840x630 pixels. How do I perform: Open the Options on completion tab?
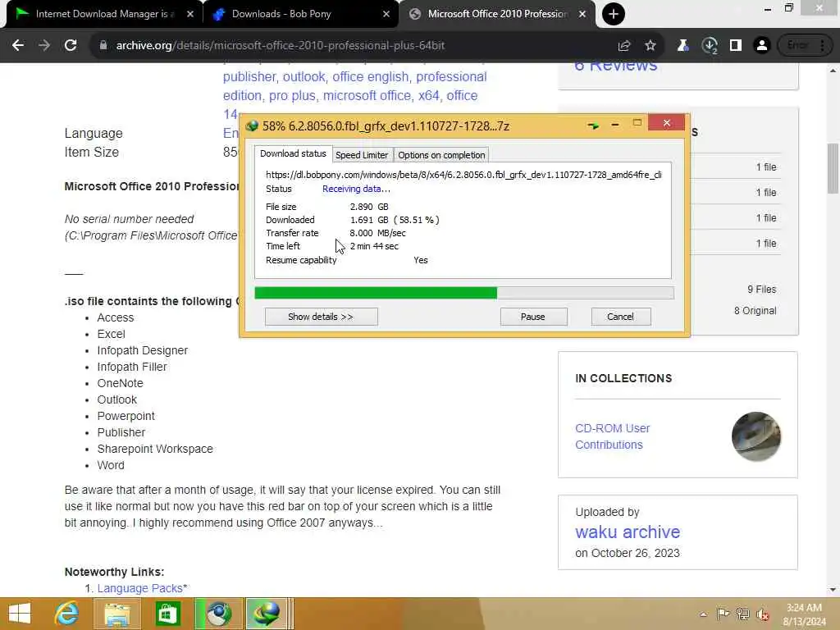click(441, 155)
